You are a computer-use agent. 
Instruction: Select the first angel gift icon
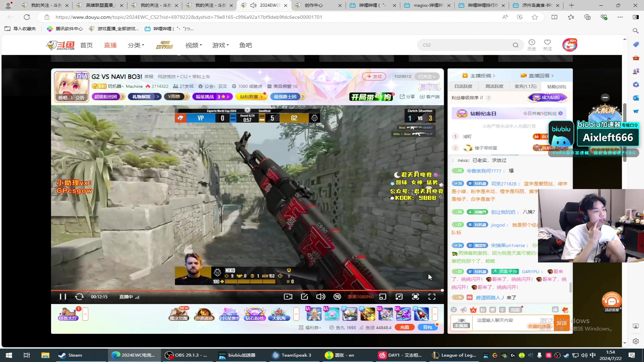click(x=314, y=314)
